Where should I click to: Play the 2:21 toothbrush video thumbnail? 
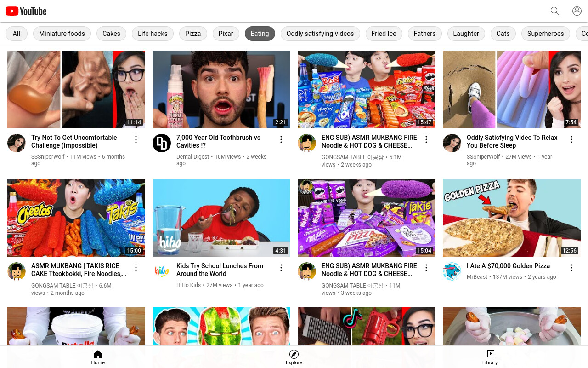(x=221, y=89)
